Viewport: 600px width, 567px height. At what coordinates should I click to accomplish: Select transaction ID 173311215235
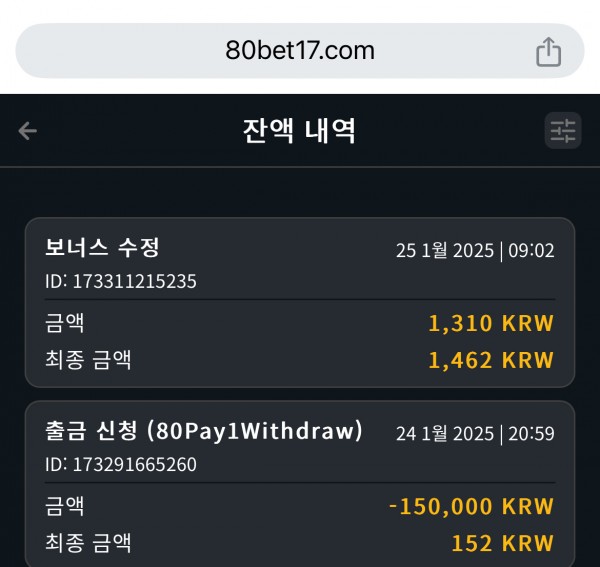121,281
